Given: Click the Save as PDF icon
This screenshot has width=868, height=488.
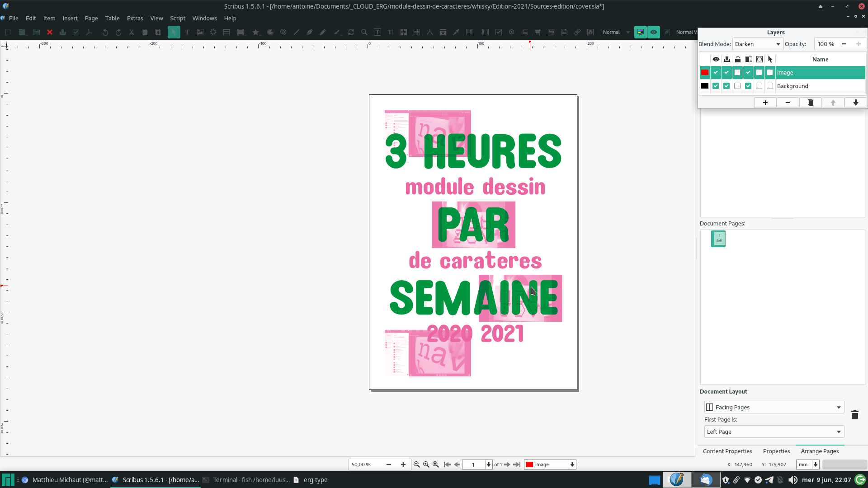Looking at the screenshot, I should pyautogui.click(x=89, y=32).
